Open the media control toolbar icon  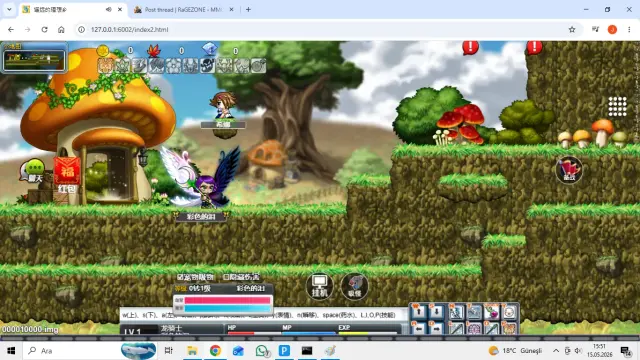595,29
